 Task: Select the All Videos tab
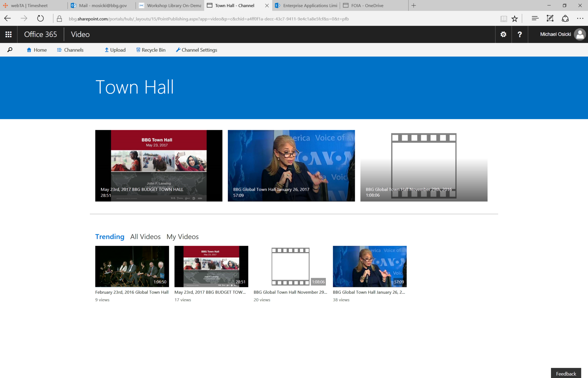pyautogui.click(x=145, y=237)
